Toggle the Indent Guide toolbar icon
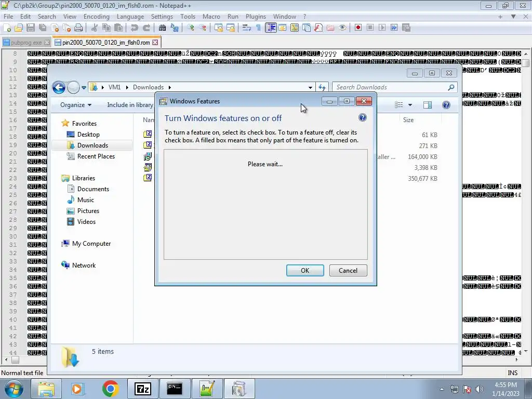This screenshot has width=532, height=399. click(271, 28)
